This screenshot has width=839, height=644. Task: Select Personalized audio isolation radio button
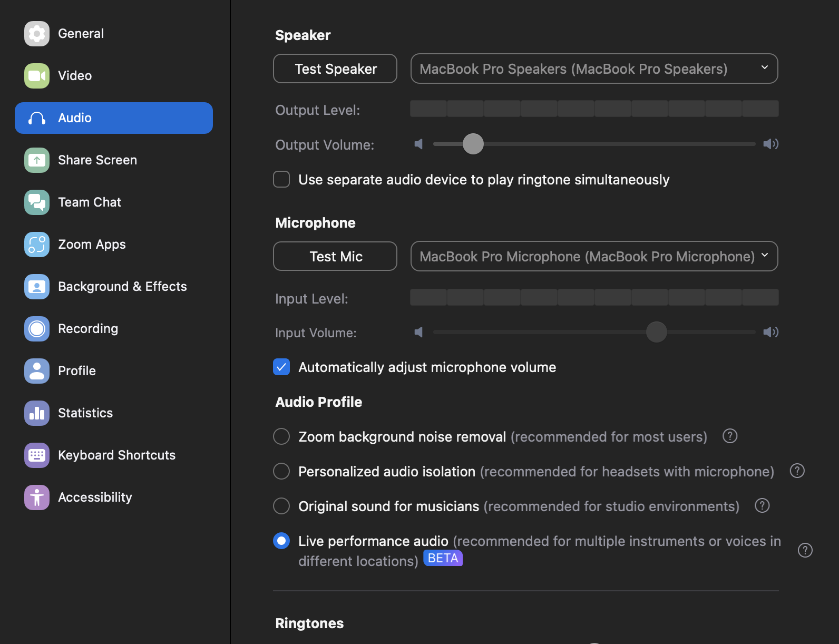point(281,471)
